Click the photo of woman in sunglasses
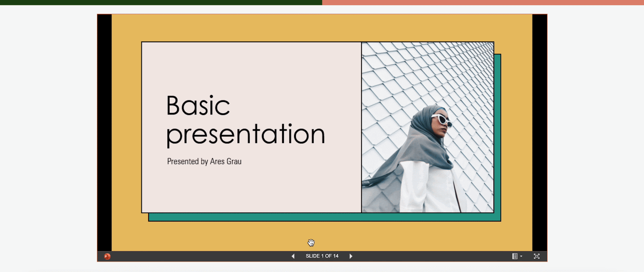 427,127
